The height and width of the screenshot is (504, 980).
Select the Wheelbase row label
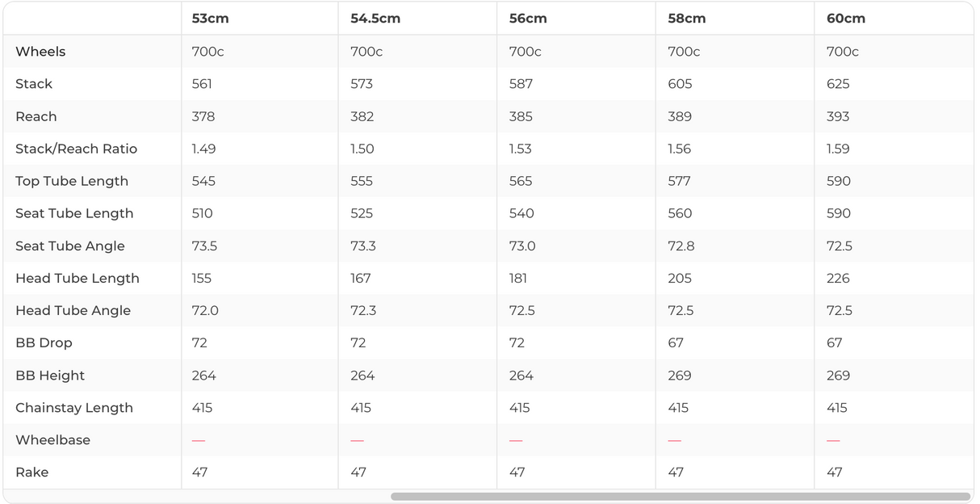(x=52, y=440)
